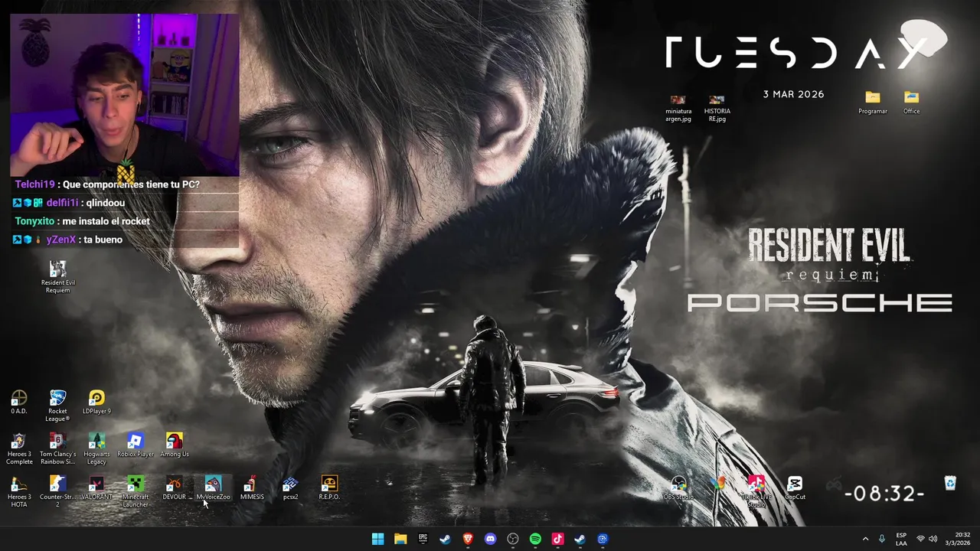Launch the TikTok LIVE Studio shortcut
980x551 pixels.
pyautogui.click(x=756, y=492)
